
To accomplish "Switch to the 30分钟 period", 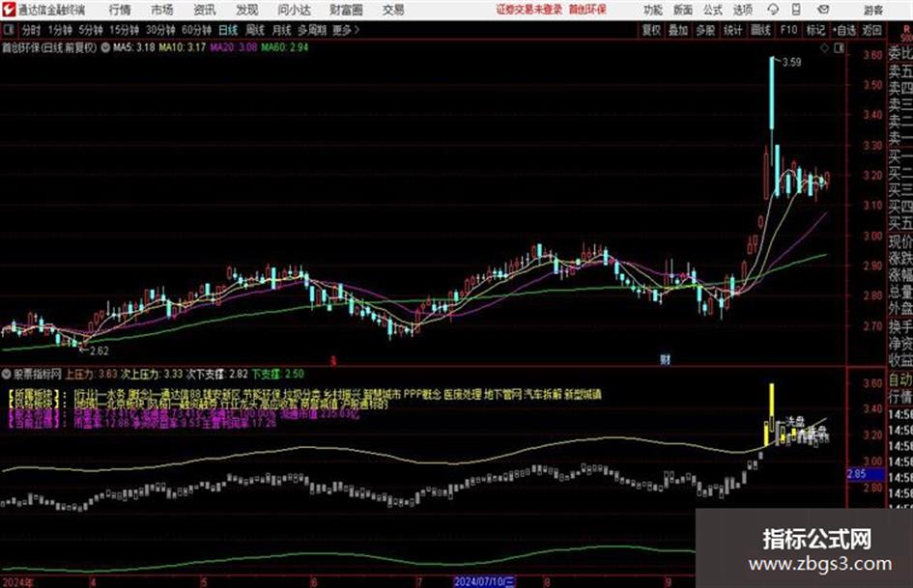I will click(160, 30).
